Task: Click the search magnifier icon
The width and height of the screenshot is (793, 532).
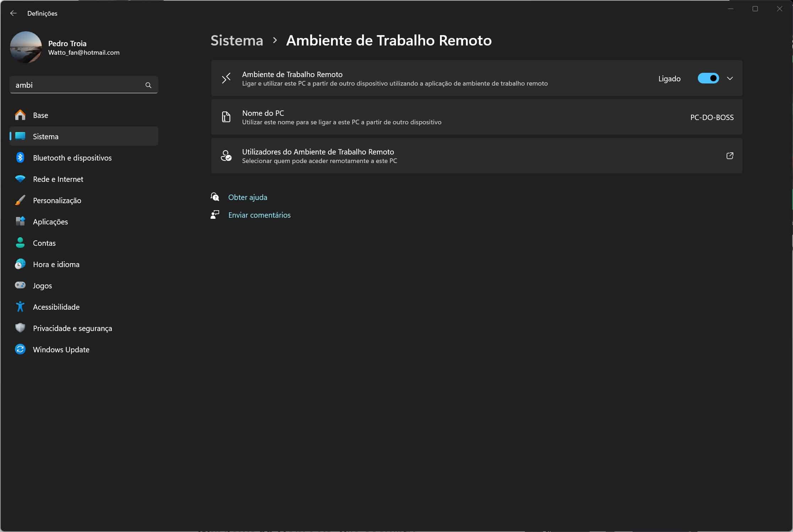Action: 148,85
